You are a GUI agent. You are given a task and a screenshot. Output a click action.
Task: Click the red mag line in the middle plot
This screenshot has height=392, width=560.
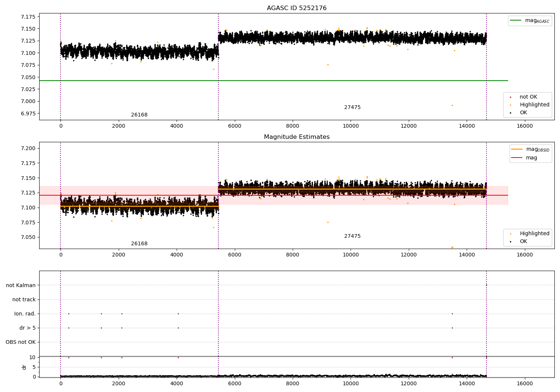coord(273,195)
